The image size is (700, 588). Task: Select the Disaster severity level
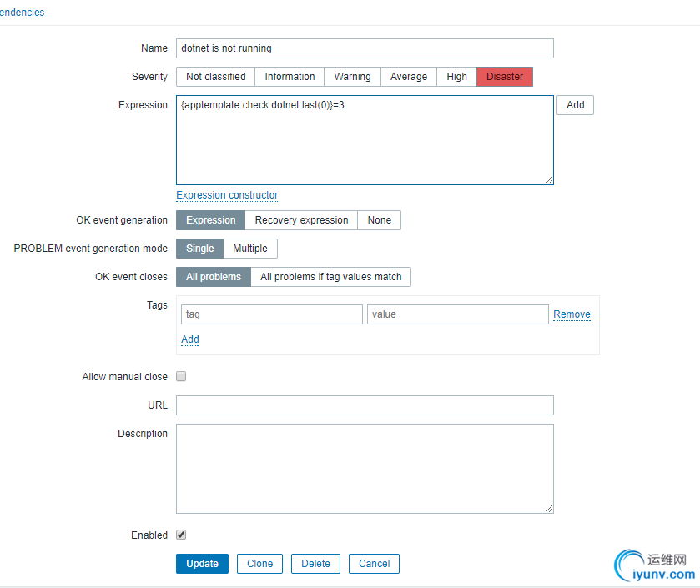(505, 77)
